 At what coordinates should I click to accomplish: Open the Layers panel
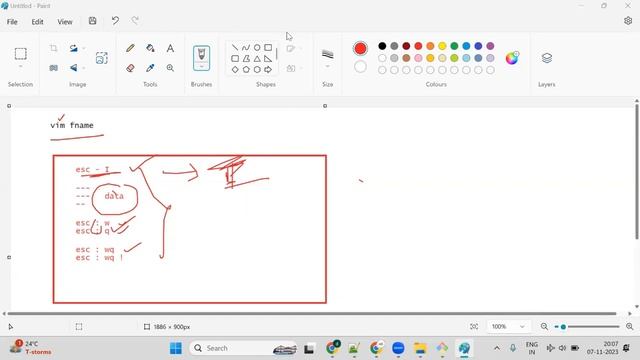[x=547, y=58]
